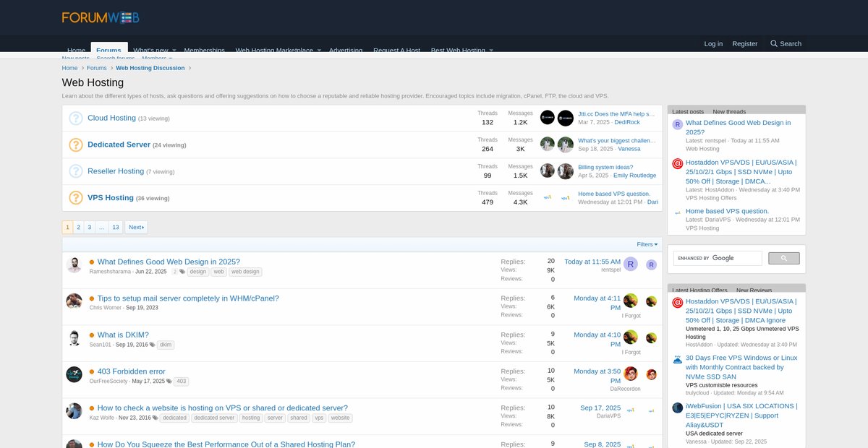The width and height of the screenshot is (868, 448).
Task: Click Vanessa's avatar beside iWebFusion offer
Action: pyautogui.click(x=677, y=408)
